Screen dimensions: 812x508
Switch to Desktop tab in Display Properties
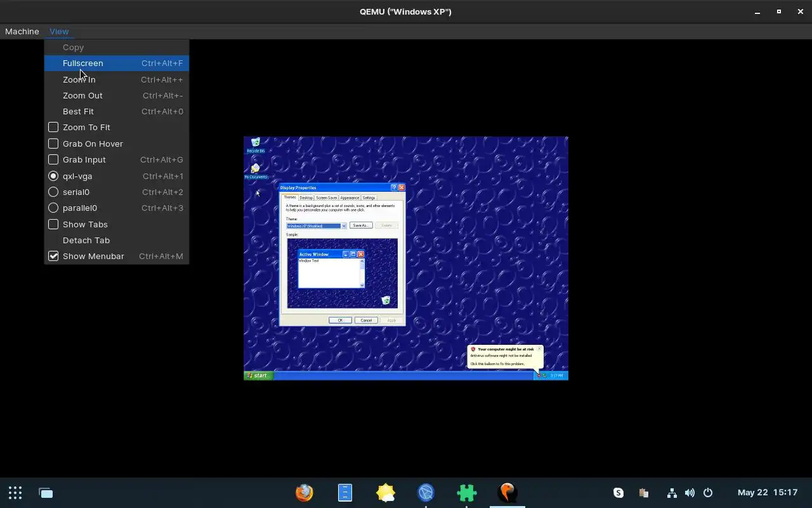pyautogui.click(x=306, y=197)
